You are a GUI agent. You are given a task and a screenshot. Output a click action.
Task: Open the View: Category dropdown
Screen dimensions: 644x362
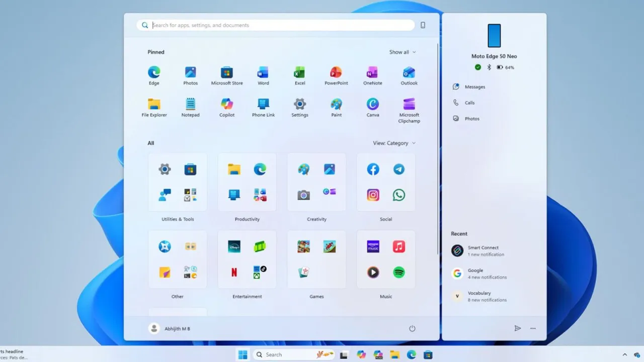coord(394,143)
